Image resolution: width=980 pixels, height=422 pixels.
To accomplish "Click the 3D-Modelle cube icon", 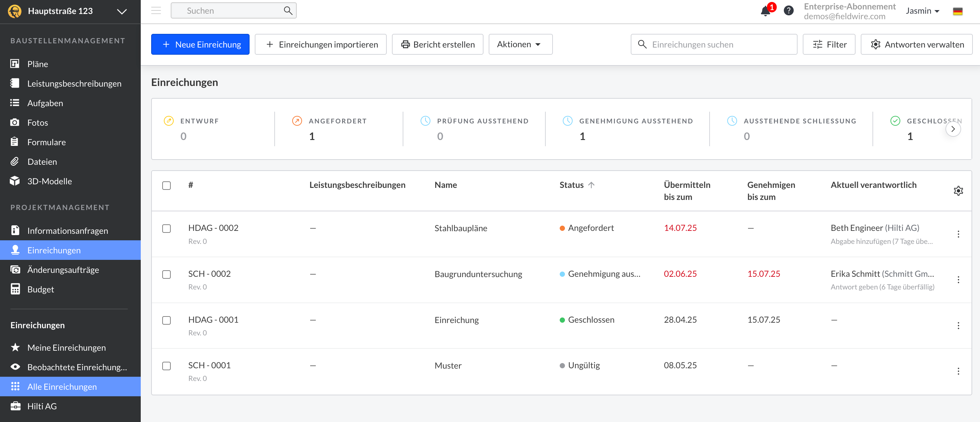I will (14, 181).
